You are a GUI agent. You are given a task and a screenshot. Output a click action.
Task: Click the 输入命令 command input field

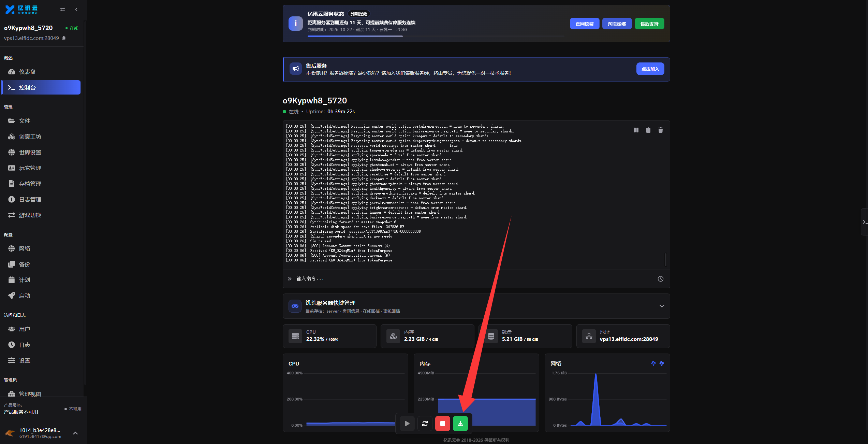click(x=474, y=279)
